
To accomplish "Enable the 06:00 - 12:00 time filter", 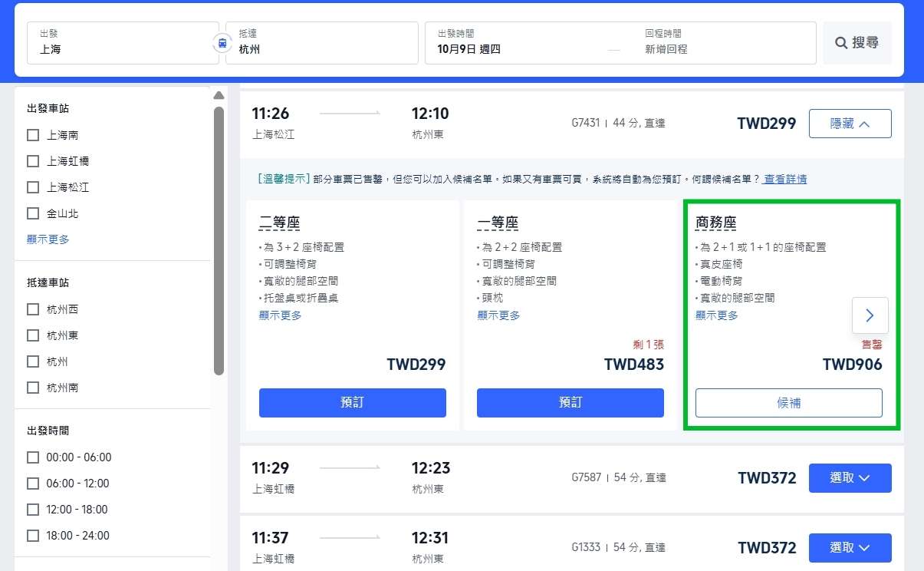I will click(x=33, y=484).
